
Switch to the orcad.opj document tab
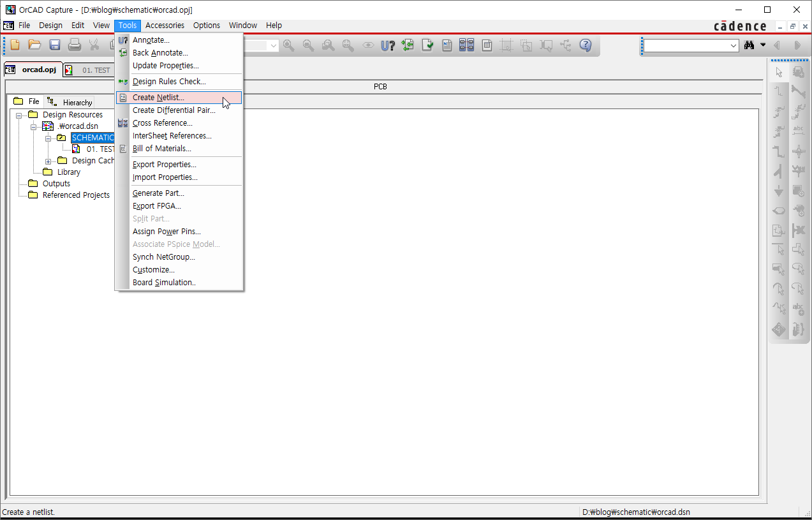[x=33, y=70]
